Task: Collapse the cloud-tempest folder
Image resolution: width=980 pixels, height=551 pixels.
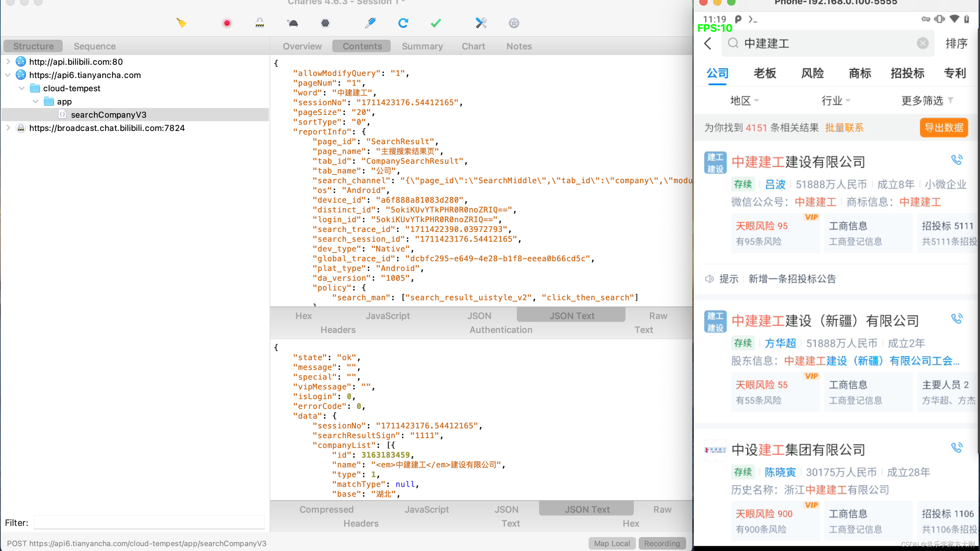Action: point(22,88)
